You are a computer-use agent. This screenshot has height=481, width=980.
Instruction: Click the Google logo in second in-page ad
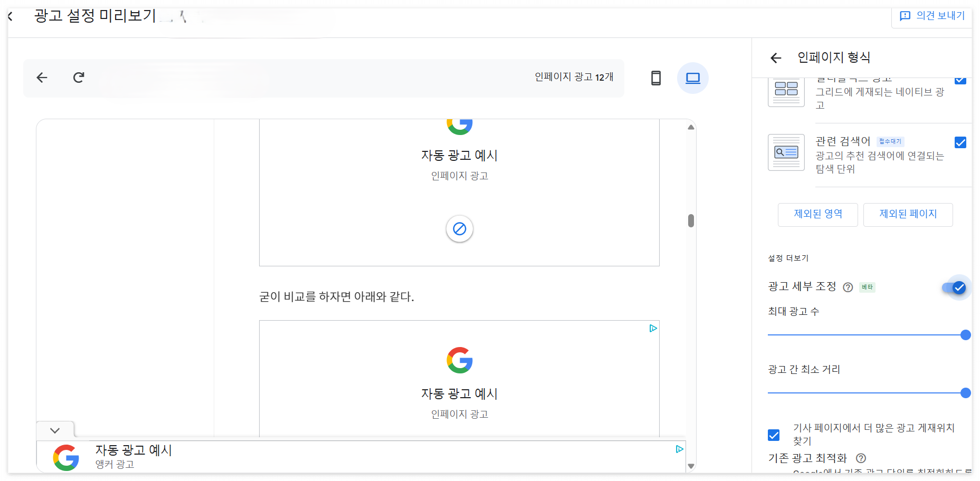460,360
